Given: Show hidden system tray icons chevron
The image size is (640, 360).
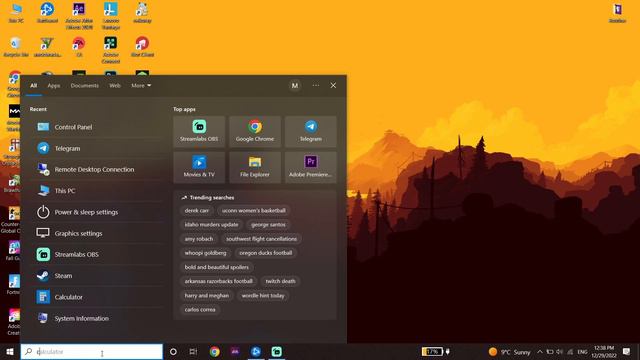Looking at the screenshot, I should click(540, 351).
